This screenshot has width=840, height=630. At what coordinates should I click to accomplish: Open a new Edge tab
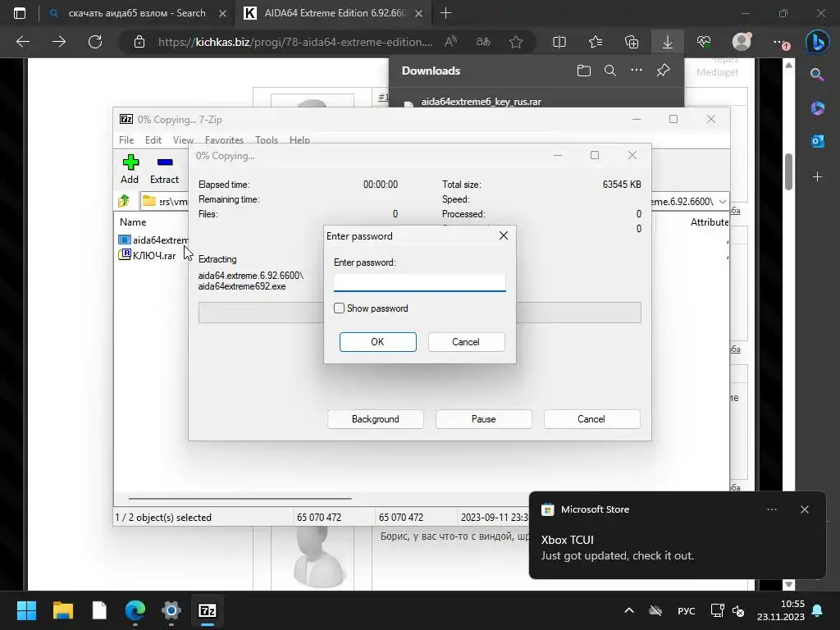pyautogui.click(x=445, y=13)
